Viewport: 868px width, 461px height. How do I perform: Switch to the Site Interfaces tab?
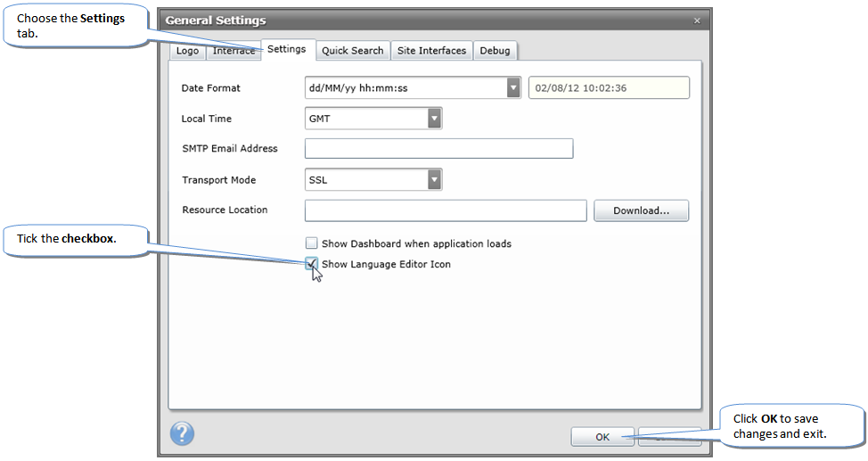click(x=431, y=51)
